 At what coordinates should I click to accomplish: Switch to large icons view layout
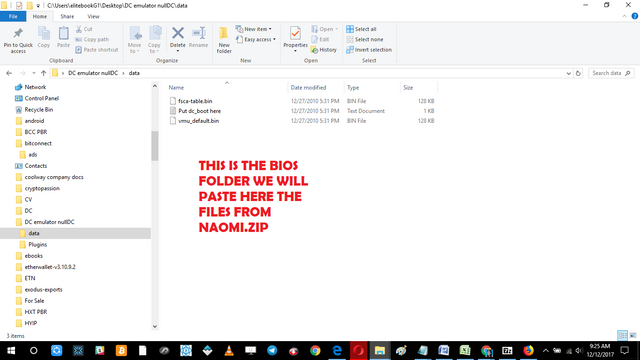pyautogui.click(x=633, y=336)
